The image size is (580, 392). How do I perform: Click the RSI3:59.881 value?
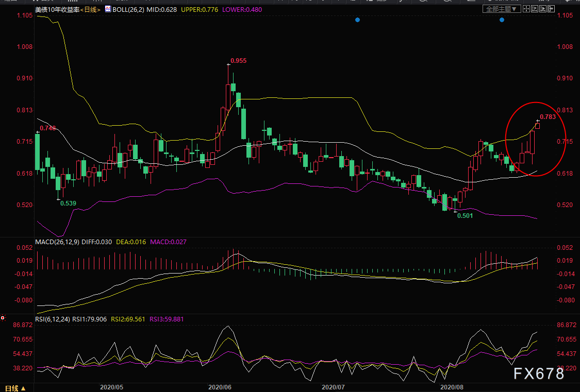coord(167,319)
